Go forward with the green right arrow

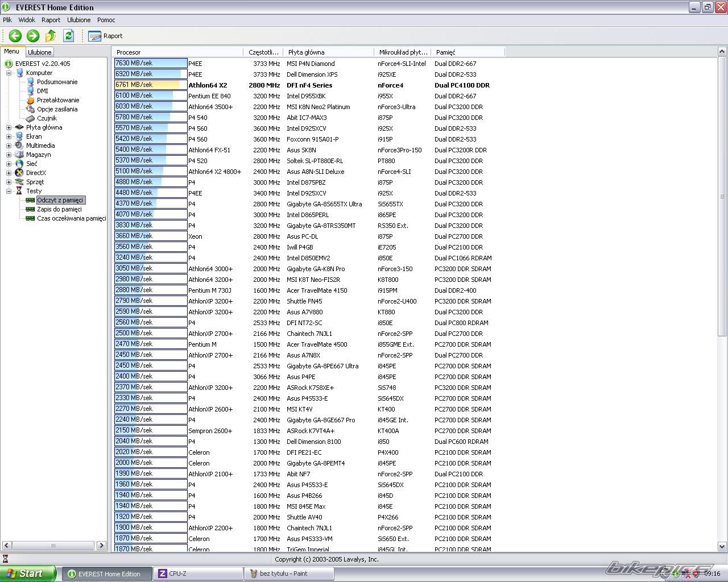pyautogui.click(x=33, y=36)
